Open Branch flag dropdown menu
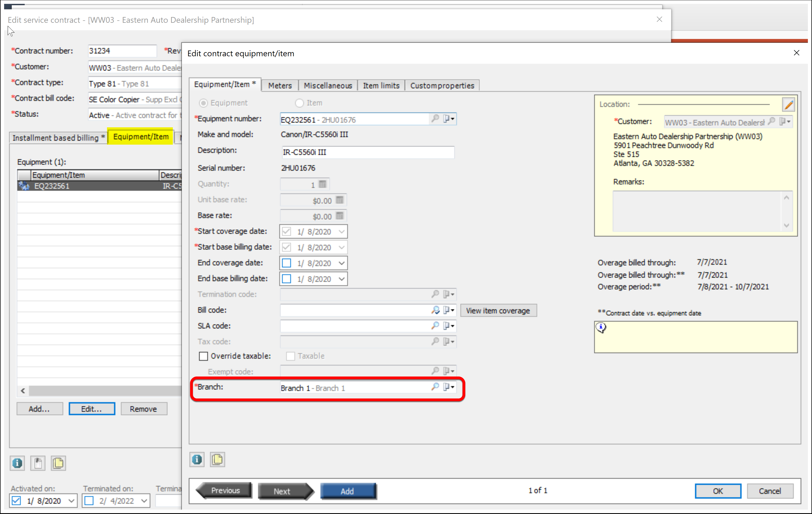Image resolution: width=812 pixels, height=514 pixels. pos(449,387)
